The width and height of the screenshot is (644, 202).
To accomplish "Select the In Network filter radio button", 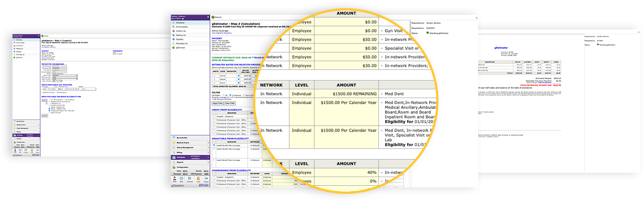I will pos(230,95).
